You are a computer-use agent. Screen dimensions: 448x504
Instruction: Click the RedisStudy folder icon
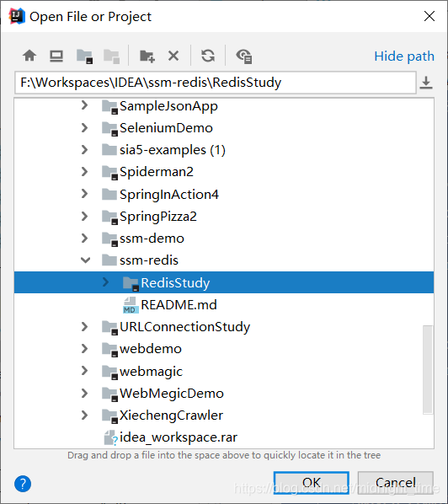pyautogui.click(x=131, y=284)
